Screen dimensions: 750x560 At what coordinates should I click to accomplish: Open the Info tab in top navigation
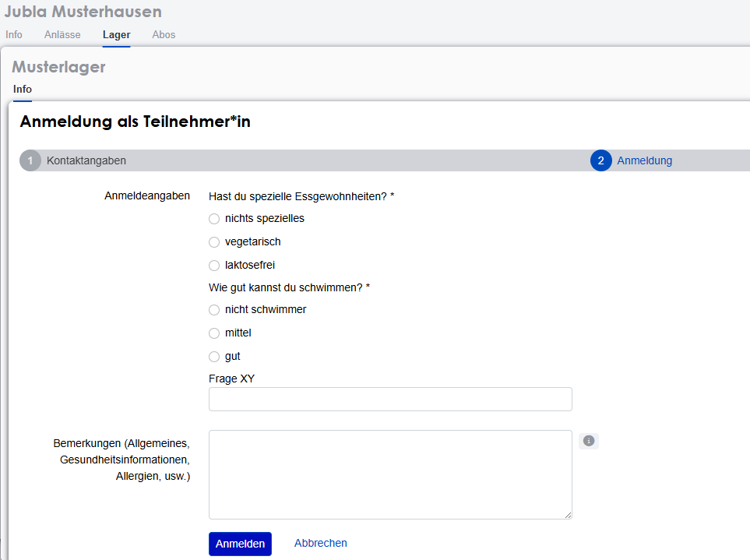coord(14,35)
